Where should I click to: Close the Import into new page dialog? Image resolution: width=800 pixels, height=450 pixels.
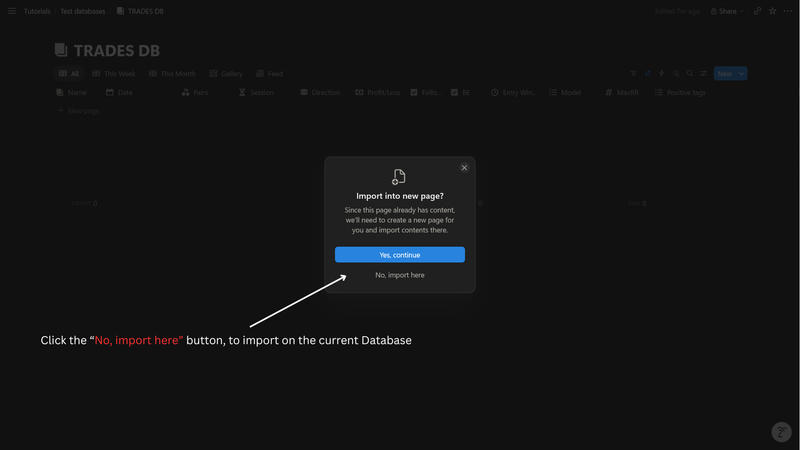464,167
